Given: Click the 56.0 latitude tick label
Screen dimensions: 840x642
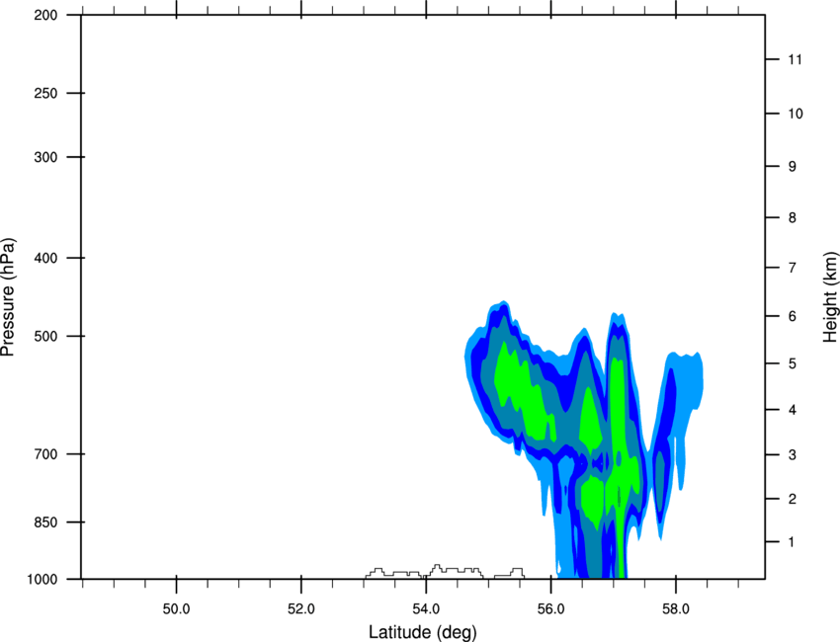Looking at the screenshot, I should [x=551, y=608].
